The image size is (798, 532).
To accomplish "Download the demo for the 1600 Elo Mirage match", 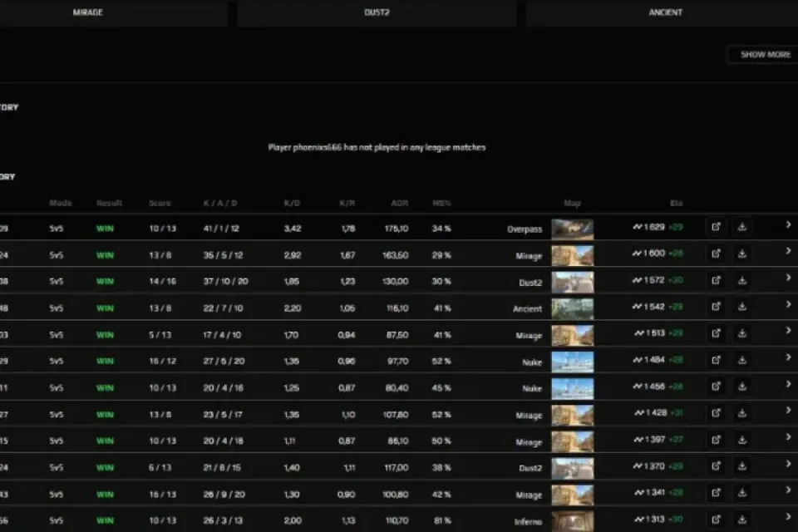I will [x=742, y=254].
